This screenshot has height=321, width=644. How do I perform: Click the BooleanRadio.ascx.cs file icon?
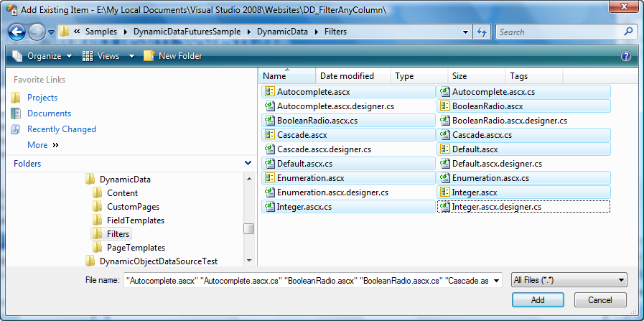coord(270,121)
